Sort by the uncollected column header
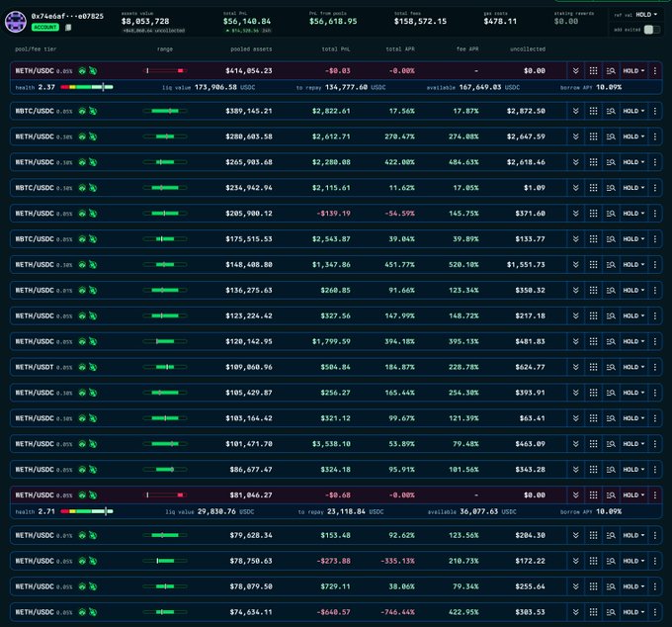672x627 pixels. click(528, 49)
